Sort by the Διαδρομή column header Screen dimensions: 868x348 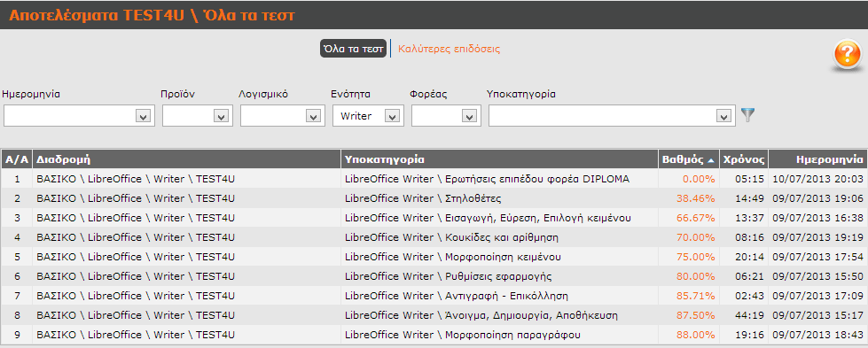pos(63,160)
